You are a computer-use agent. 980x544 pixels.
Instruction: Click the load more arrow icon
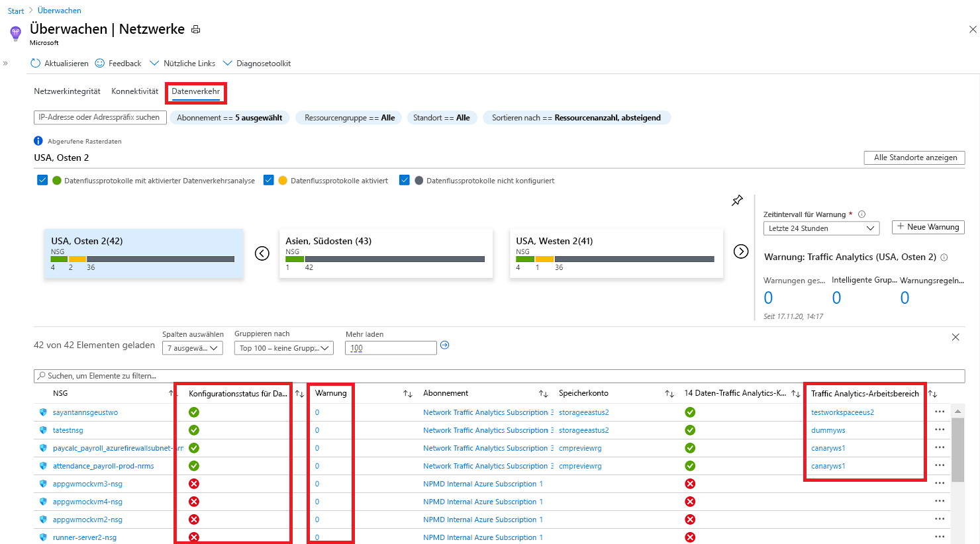point(445,345)
